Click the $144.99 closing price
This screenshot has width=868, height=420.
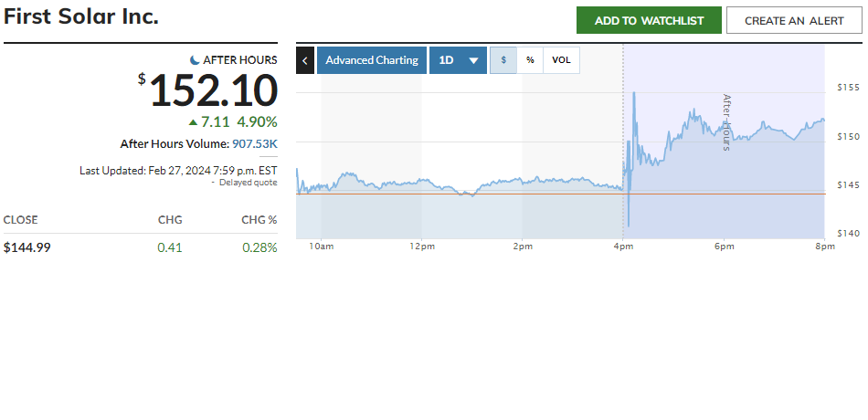point(27,247)
